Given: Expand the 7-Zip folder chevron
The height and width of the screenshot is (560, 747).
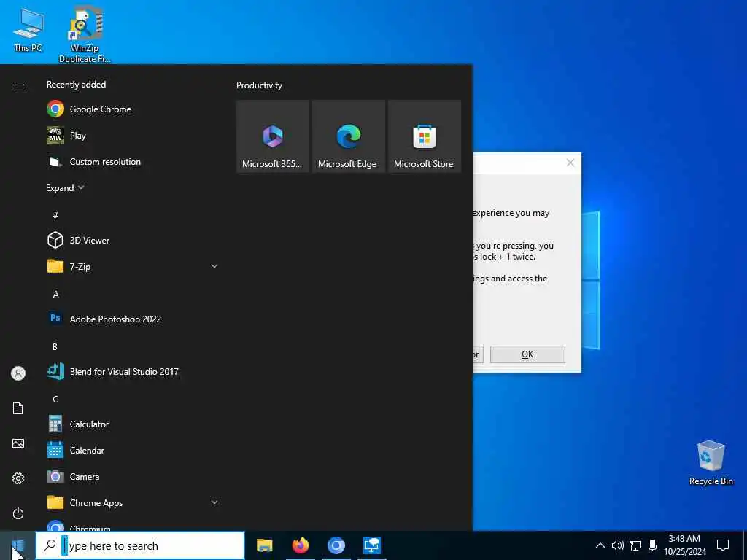Looking at the screenshot, I should tap(214, 266).
